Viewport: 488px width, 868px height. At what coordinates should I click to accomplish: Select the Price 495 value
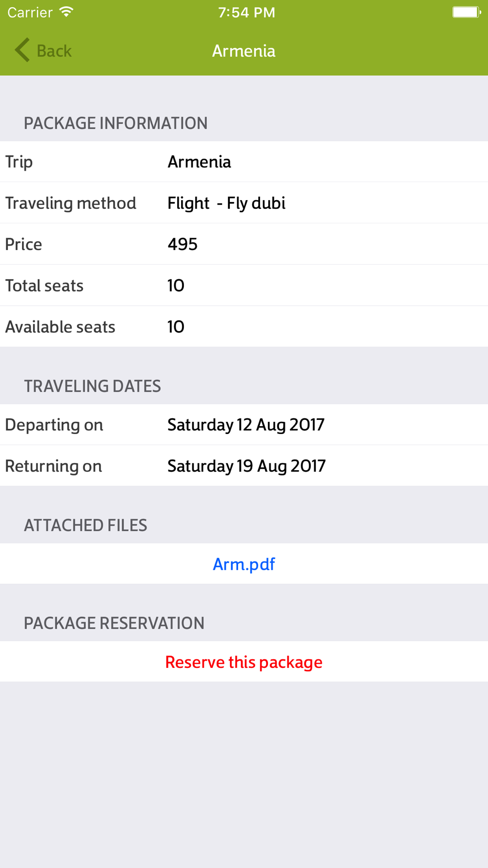click(183, 244)
